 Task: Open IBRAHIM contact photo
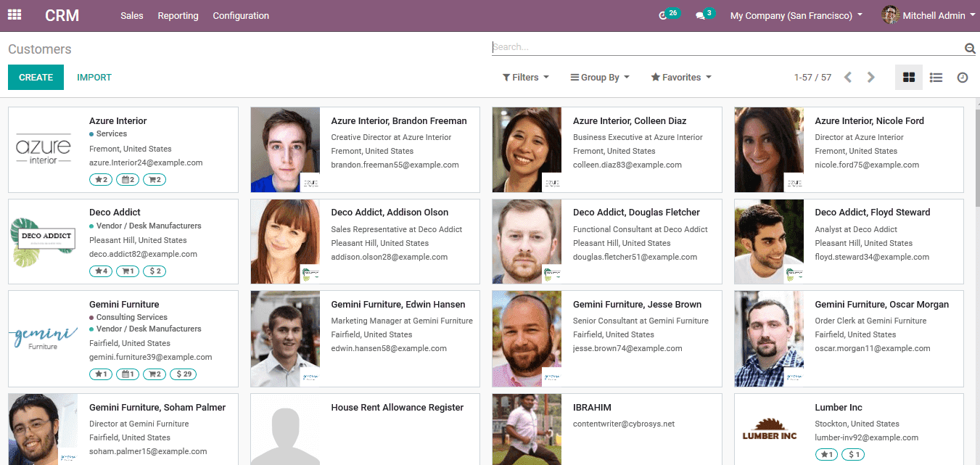click(x=527, y=429)
